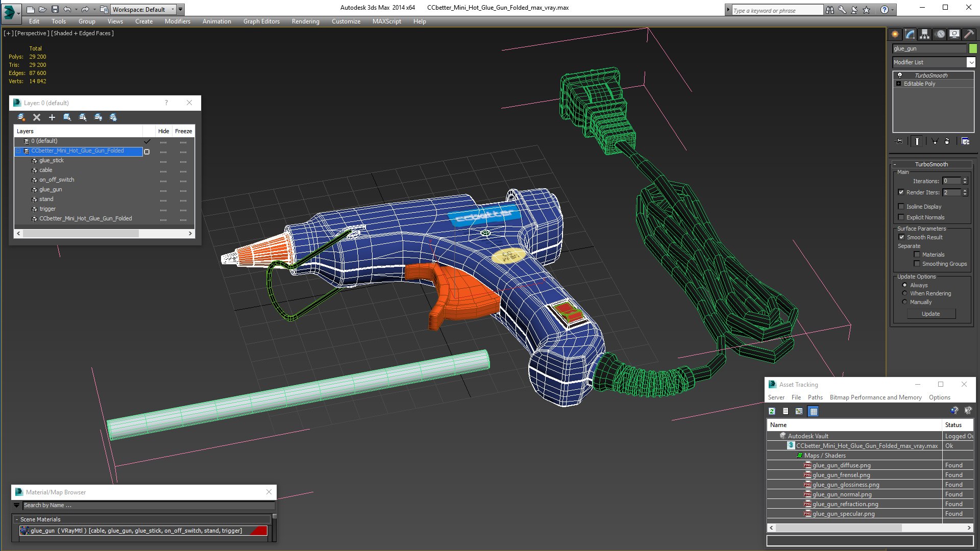Screen dimensions: 980x551
Task: Click Create New Layer icon in Layer dialog
Action: pyautogui.click(x=21, y=117)
